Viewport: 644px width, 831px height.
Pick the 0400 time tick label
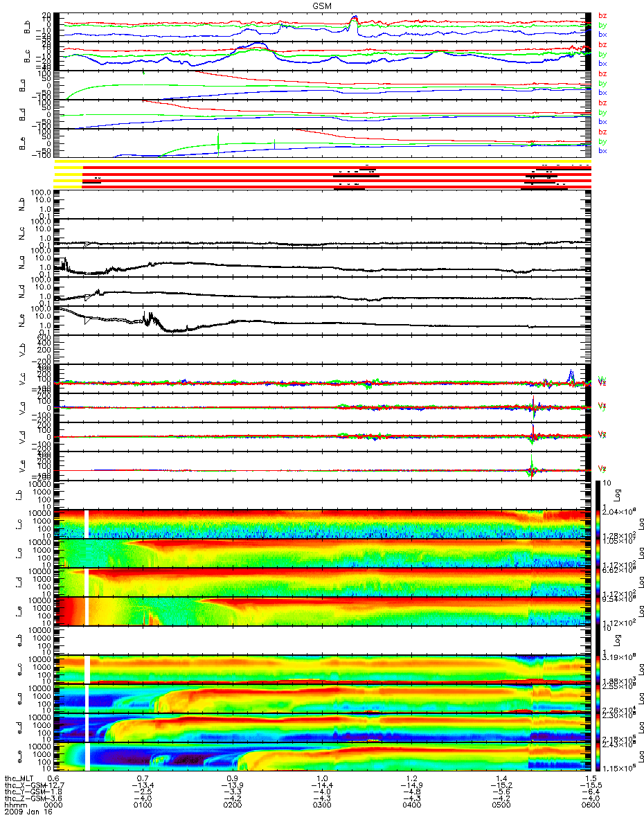pyautogui.click(x=411, y=803)
